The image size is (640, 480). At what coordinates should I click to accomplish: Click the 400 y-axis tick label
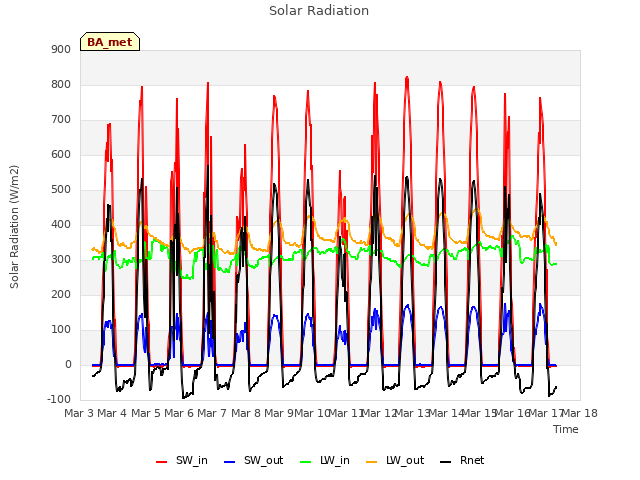point(61,224)
